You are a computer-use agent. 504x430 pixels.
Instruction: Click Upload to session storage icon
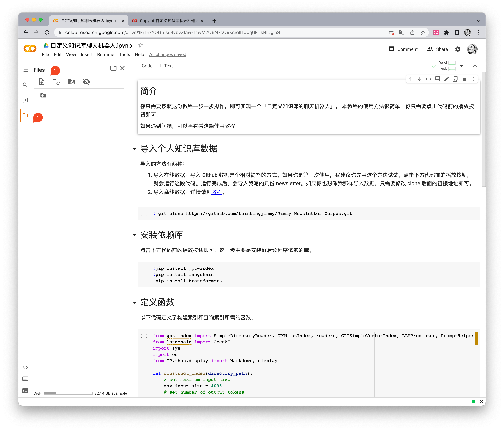pos(42,82)
